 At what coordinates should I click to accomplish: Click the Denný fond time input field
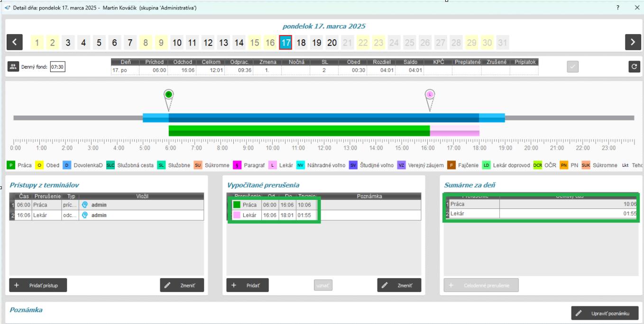point(57,67)
